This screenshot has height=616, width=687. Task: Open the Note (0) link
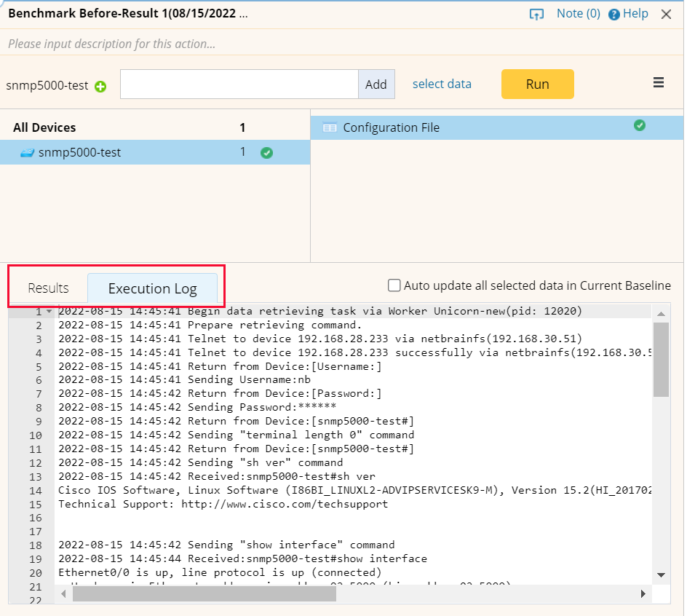click(578, 13)
